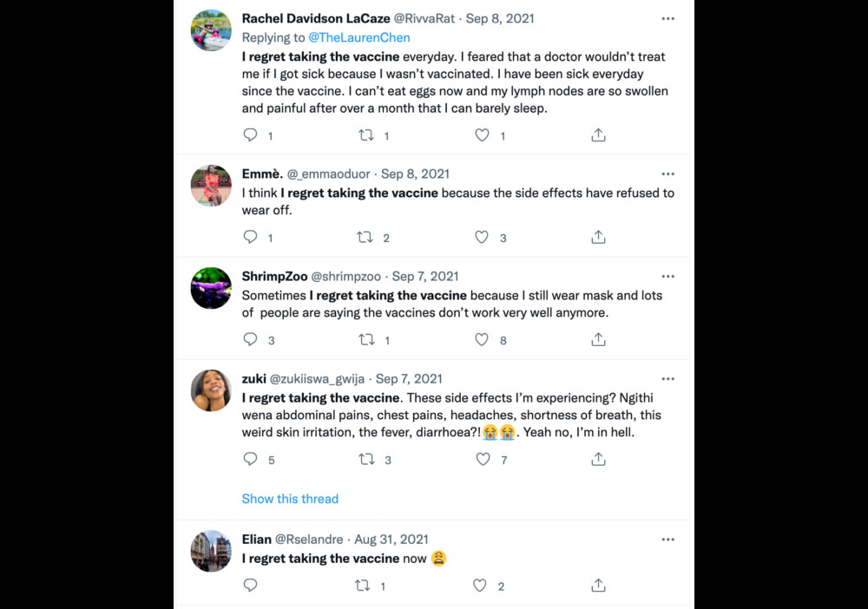Retweet Emmè.'s tweet about side effects

pyautogui.click(x=366, y=237)
